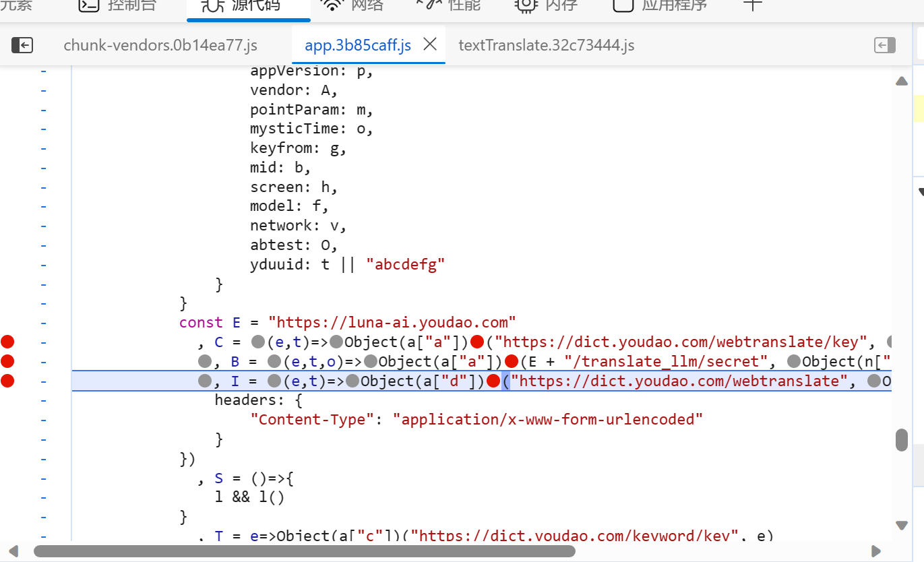Click the horizontal scrollbar thumb
Viewport: 924px width, 562px height.
[305, 551]
